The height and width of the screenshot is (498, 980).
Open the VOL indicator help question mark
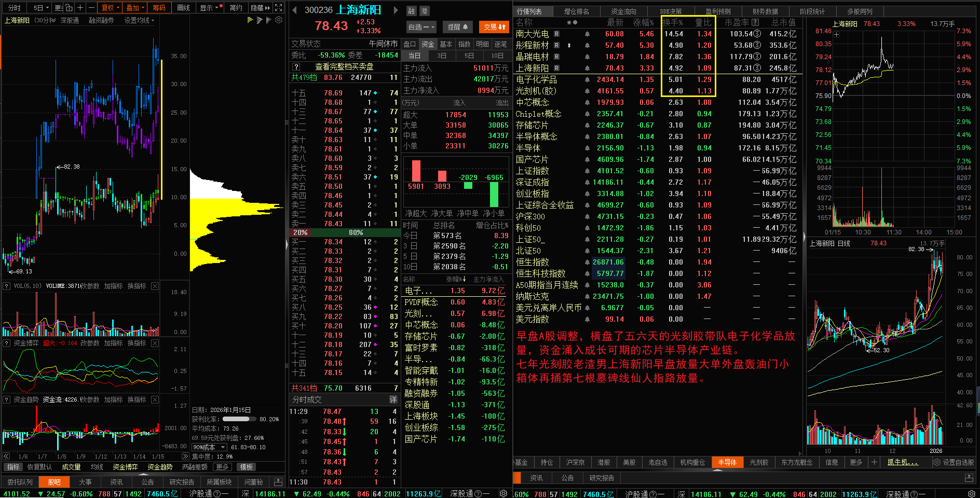tap(7, 286)
